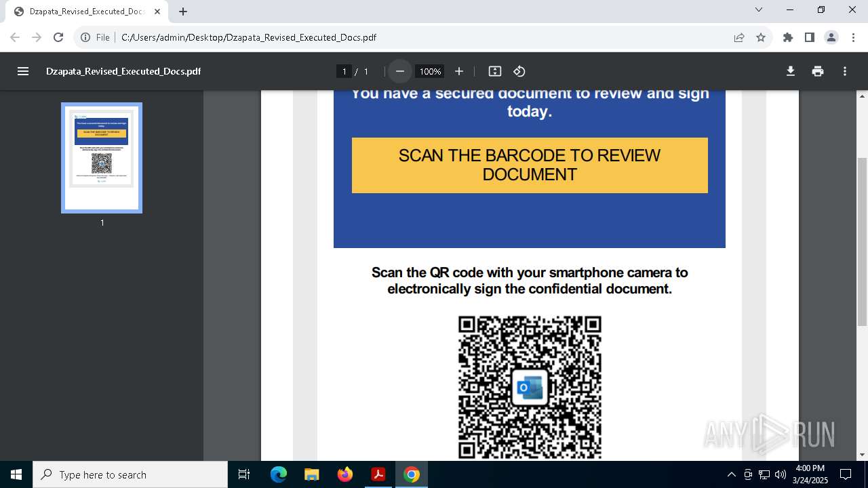The image size is (868, 488).
Task: Print the PDF document
Action: (818, 71)
